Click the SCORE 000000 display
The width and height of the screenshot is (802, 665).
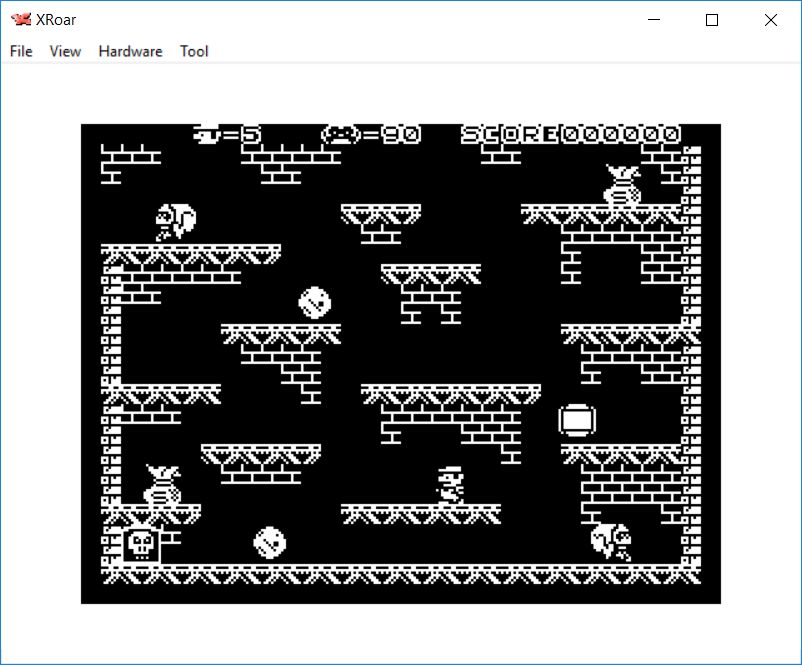click(570, 134)
